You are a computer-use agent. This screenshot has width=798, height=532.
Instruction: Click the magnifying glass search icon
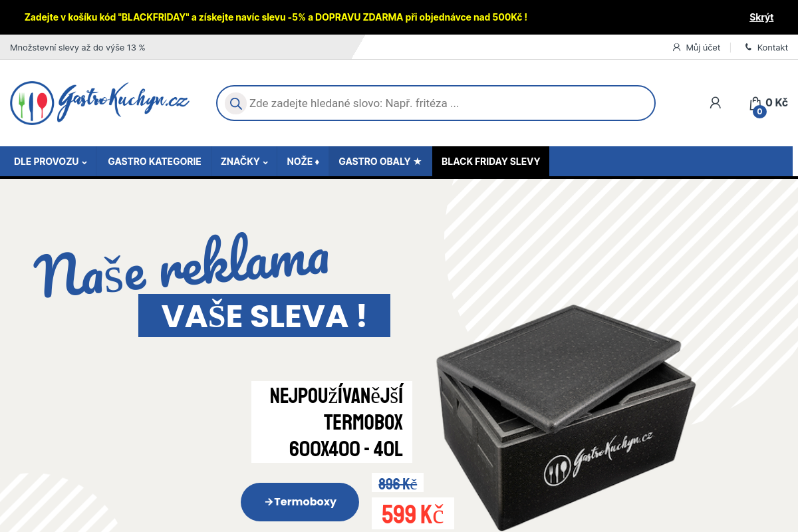tap(235, 103)
